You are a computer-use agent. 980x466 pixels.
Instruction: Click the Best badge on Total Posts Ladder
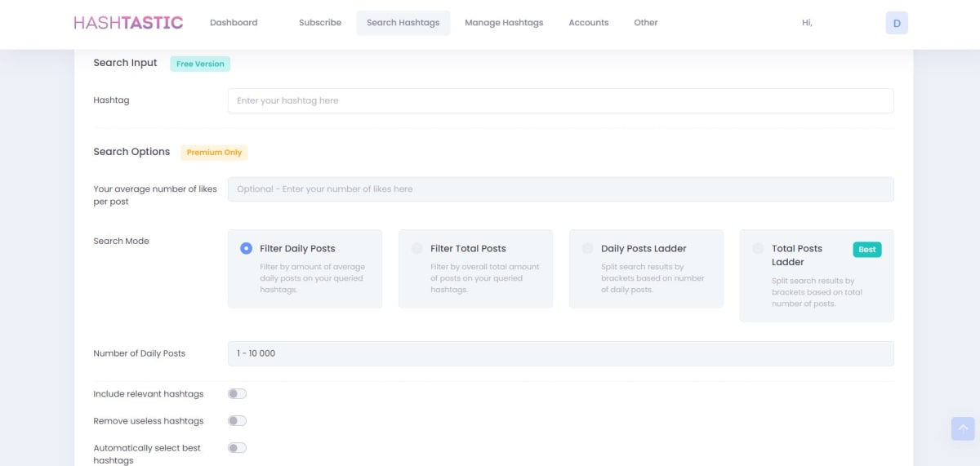pos(866,250)
